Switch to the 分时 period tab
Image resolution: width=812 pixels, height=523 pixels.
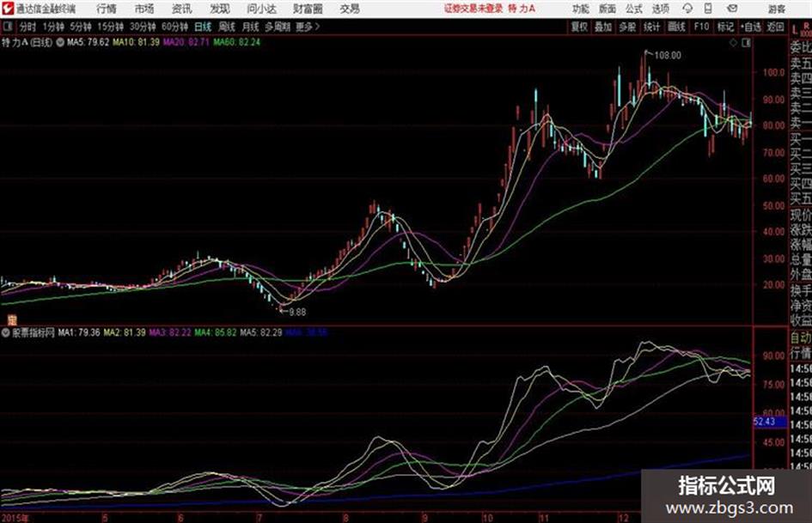(28, 27)
